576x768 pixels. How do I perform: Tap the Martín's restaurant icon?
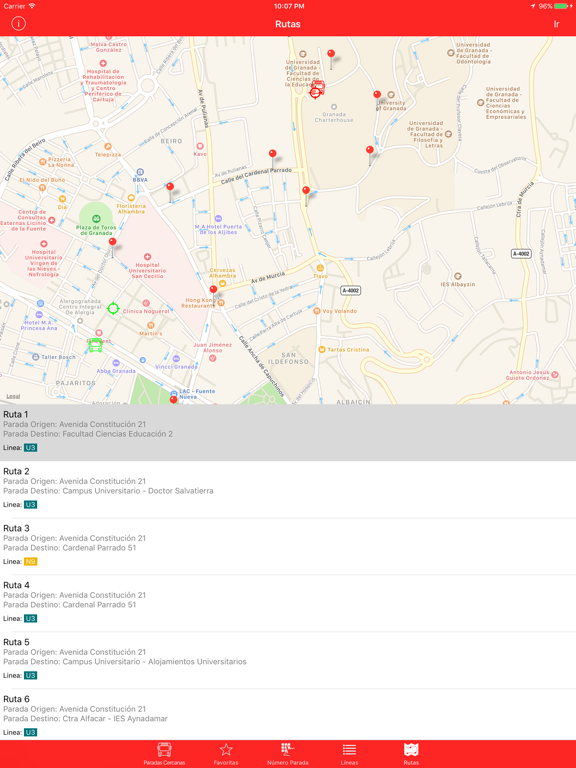[x=151, y=325]
